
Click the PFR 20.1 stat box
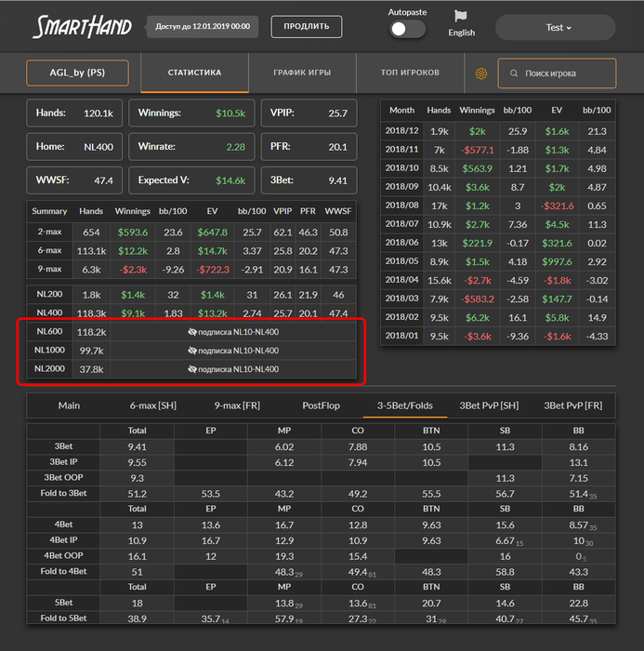(x=309, y=147)
